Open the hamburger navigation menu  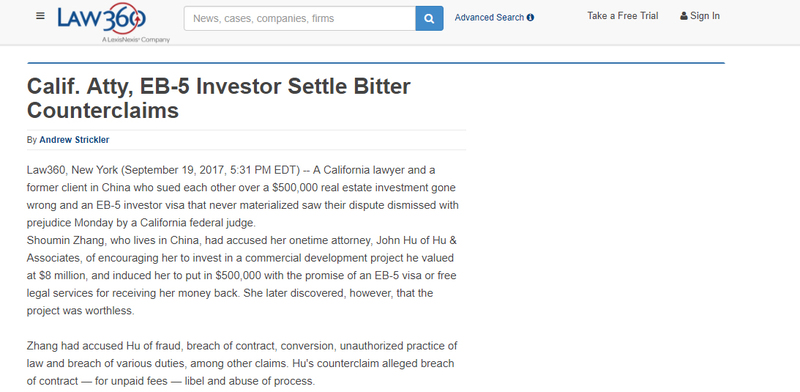coord(40,16)
